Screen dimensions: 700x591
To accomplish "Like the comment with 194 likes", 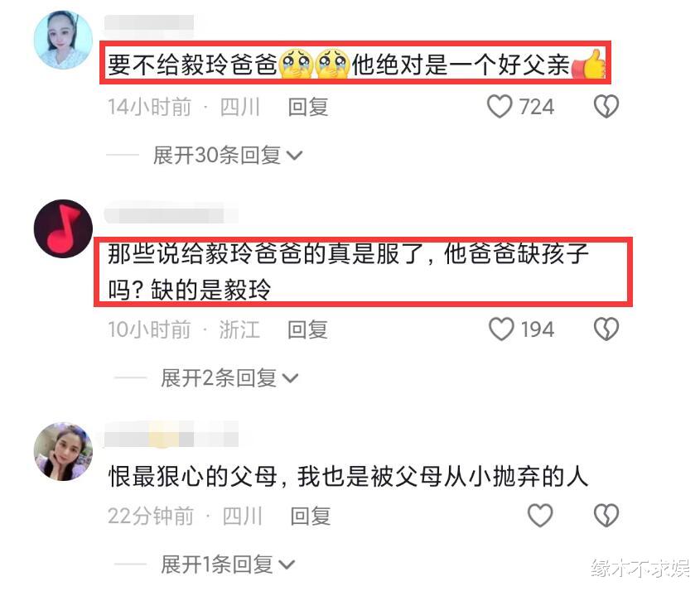I will (501, 329).
